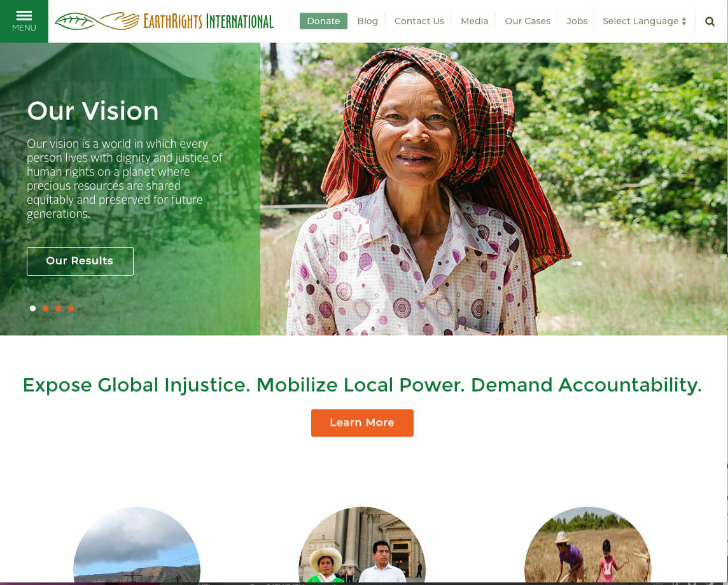Click the Select Language up-down arrows

coord(684,22)
